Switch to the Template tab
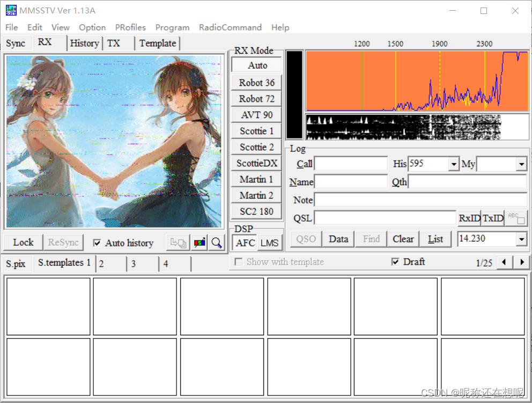532x403 pixels. pyautogui.click(x=158, y=43)
